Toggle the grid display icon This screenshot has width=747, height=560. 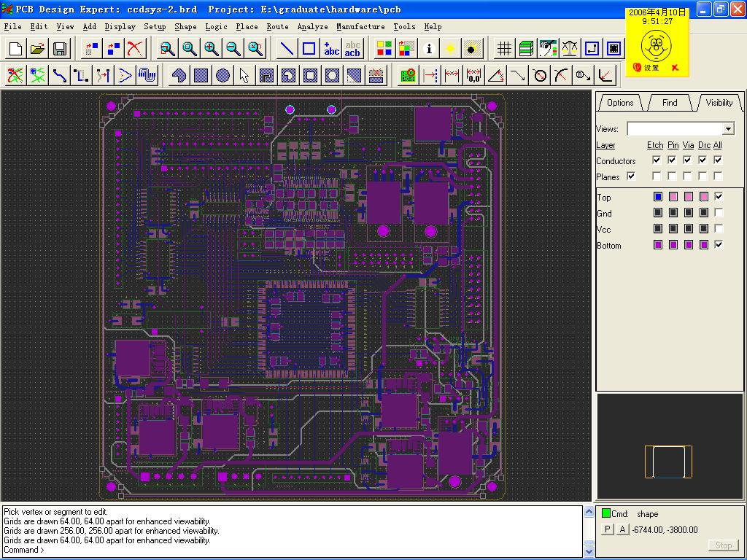point(504,49)
